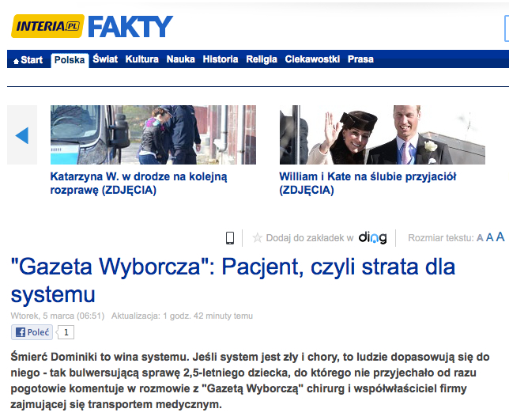
Task: Open link William i Kate na ślubie przyjaciół
Action: coord(368,184)
